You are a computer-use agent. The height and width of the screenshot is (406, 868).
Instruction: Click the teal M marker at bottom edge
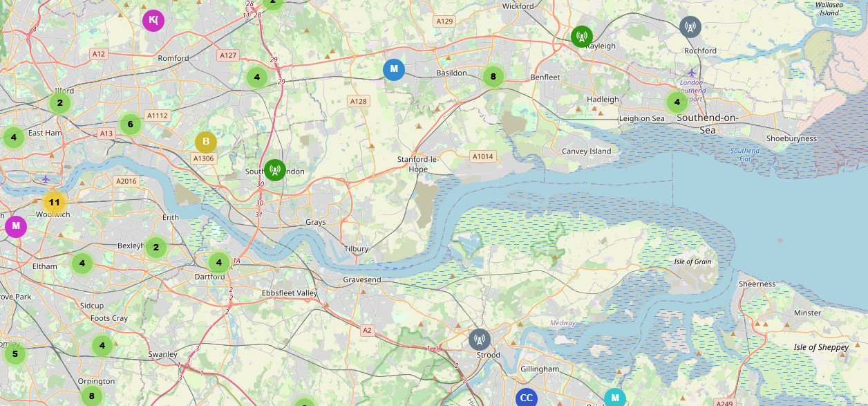pos(615,398)
